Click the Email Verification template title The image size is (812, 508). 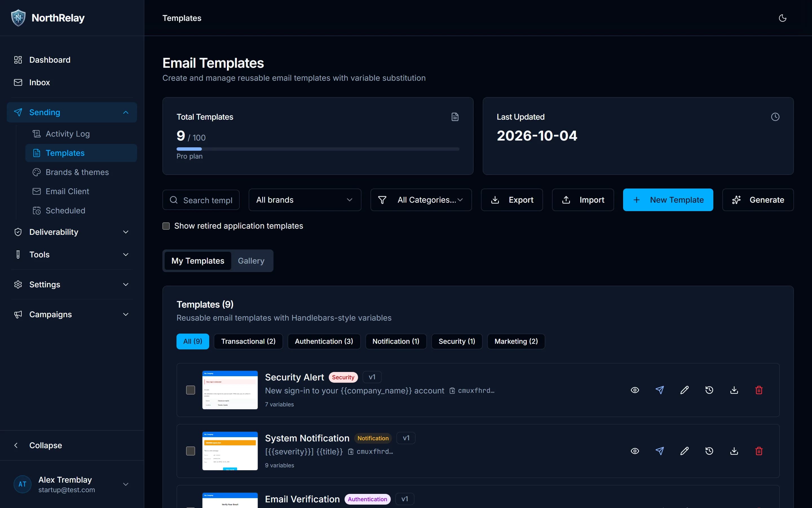(x=302, y=499)
